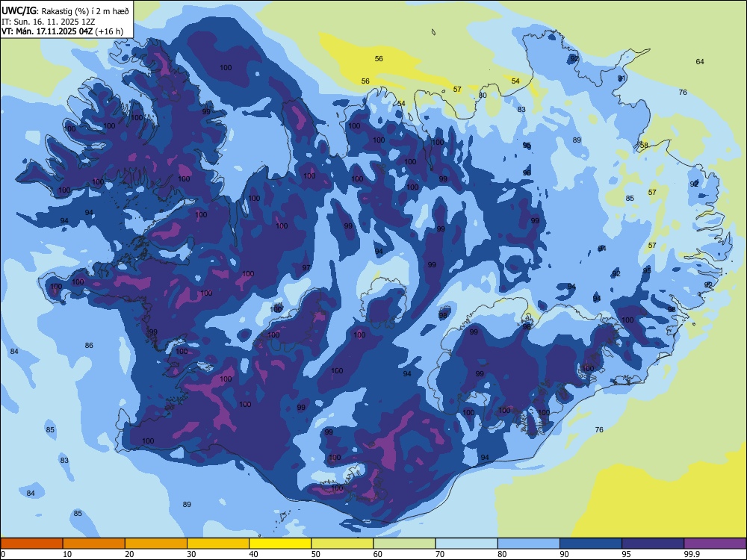Click the '97' humidity value on the map
This screenshot has width=747, height=560.
tap(306, 268)
